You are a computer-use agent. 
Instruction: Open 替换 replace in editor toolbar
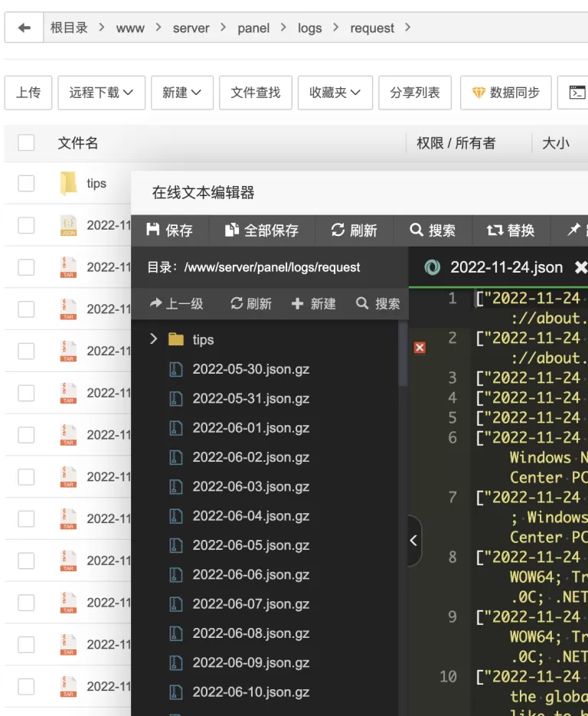511,230
